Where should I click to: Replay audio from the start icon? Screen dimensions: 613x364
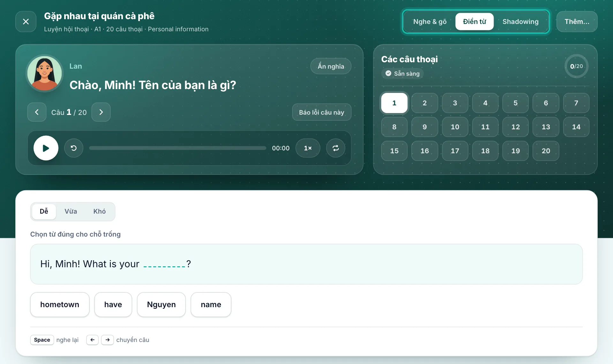click(x=74, y=148)
